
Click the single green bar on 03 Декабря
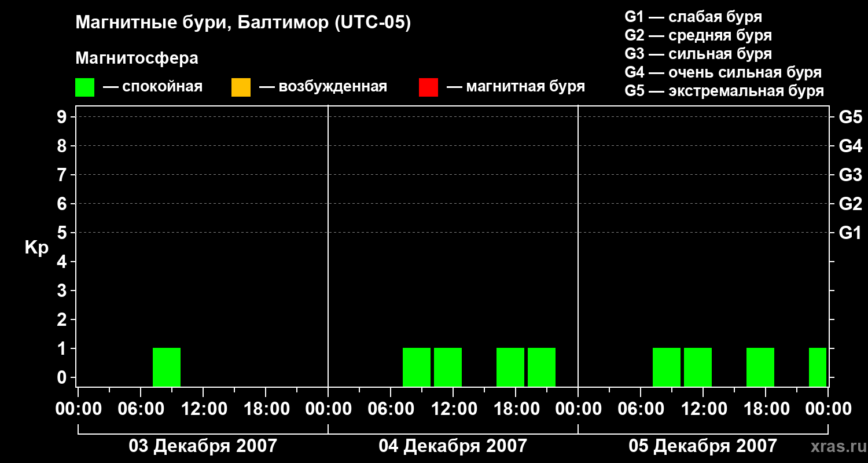coord(167,367)
